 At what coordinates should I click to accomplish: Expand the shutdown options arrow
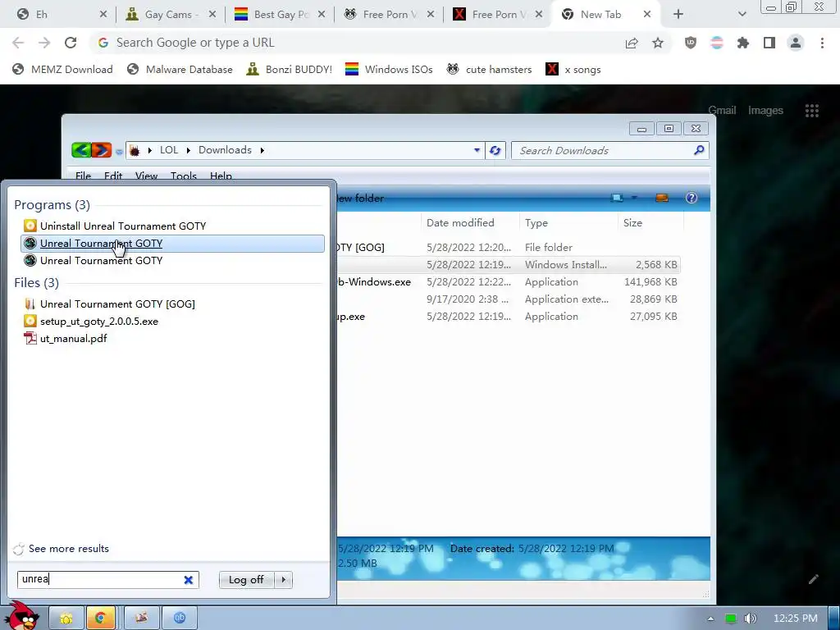click(283, 580)
